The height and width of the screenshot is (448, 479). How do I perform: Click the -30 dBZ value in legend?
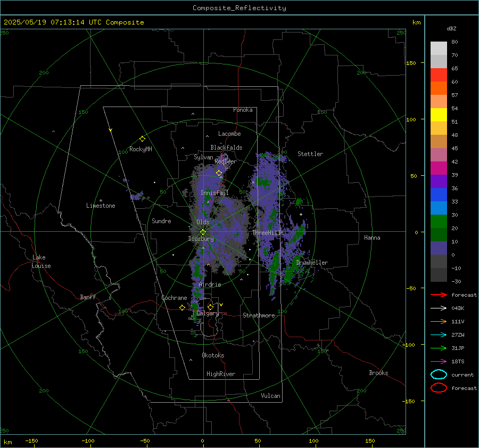(x=456, y=281)
